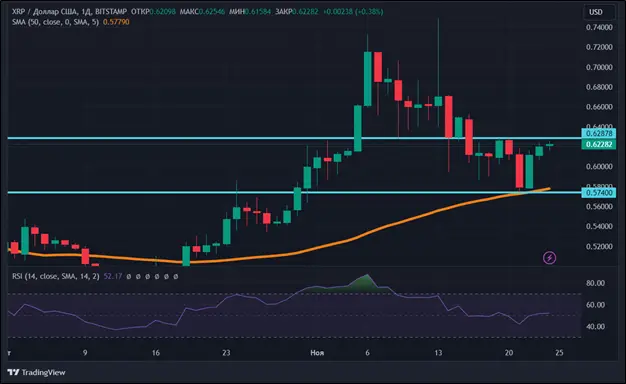Select the upper cyan horizontal resistance line

click(x=295, y=138)
